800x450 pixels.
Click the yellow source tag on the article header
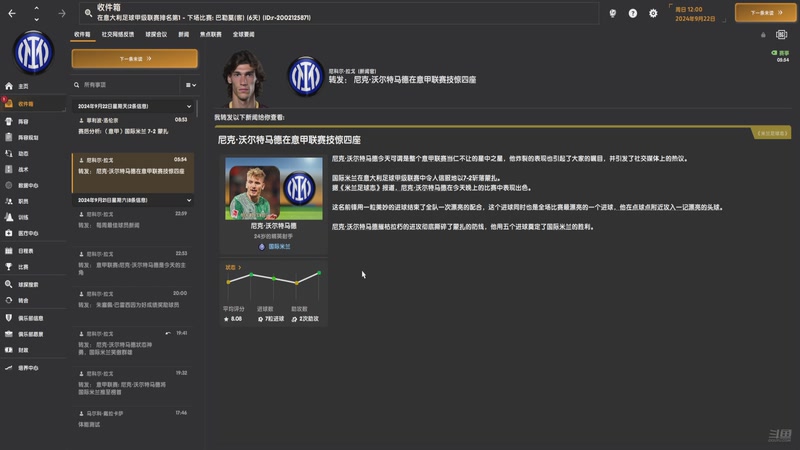tap(772, 133)
